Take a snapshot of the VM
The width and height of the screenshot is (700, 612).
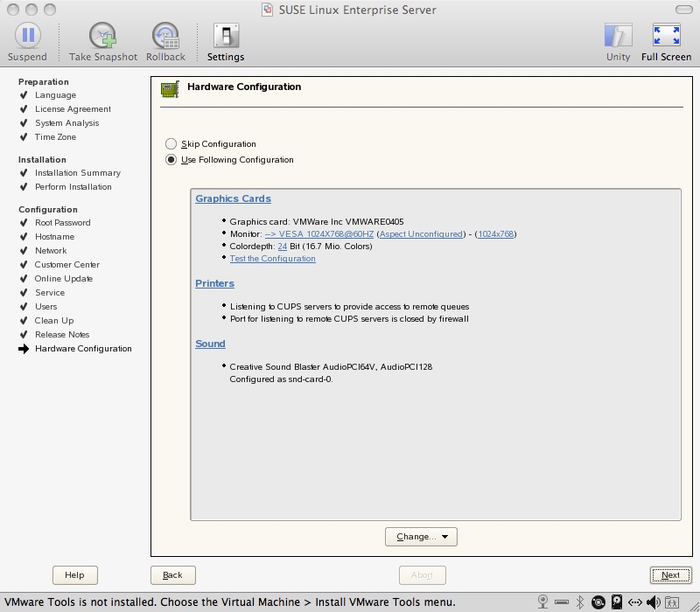[103, 42]
